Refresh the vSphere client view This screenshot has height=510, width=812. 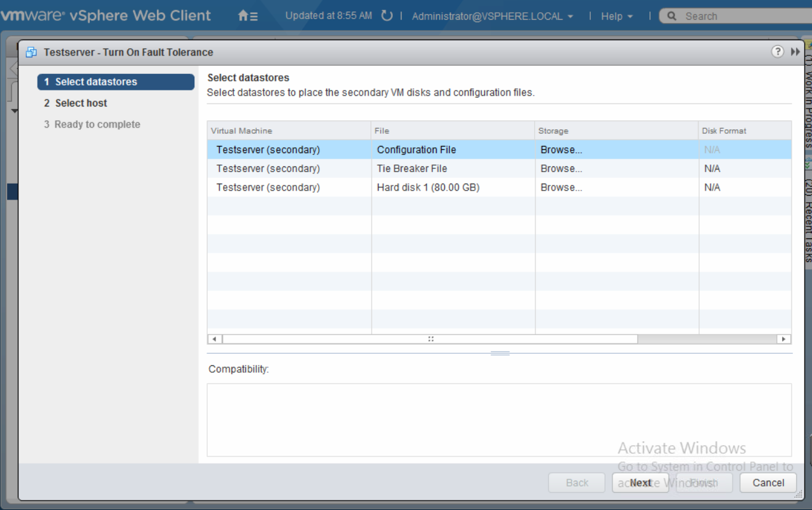[x=387, y=16]
